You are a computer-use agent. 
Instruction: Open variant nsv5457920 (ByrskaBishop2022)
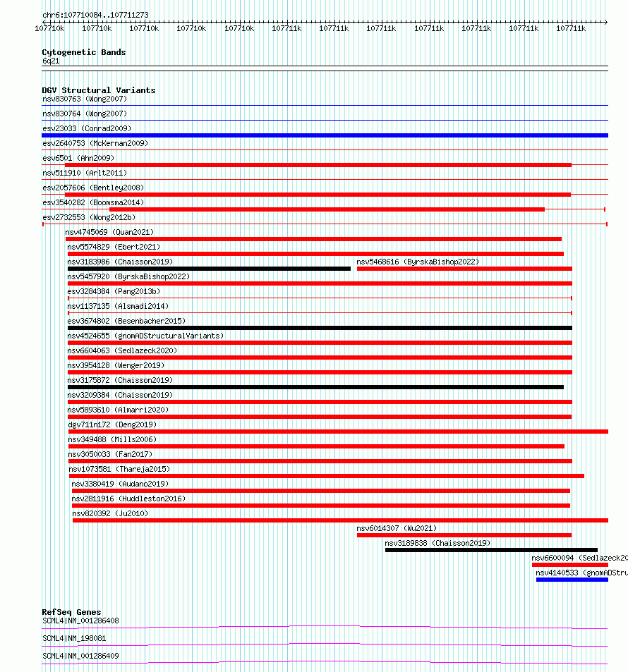[x=128, y=277]
